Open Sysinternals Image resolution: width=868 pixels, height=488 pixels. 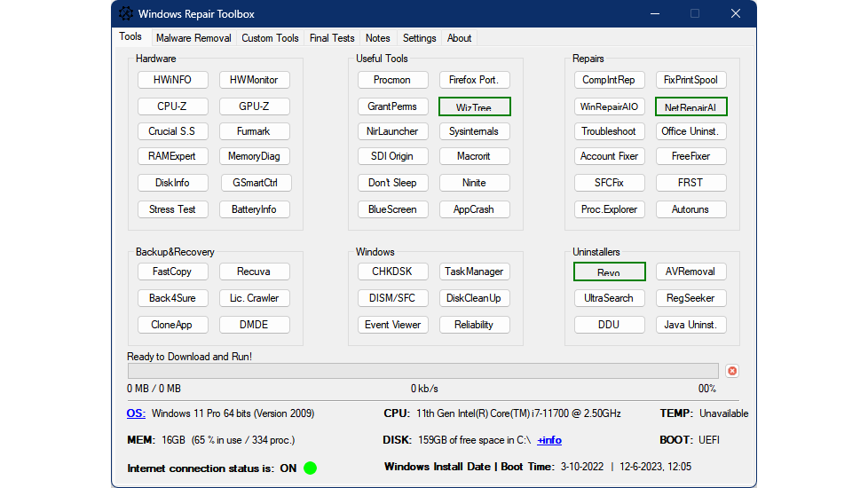point(475,131)
